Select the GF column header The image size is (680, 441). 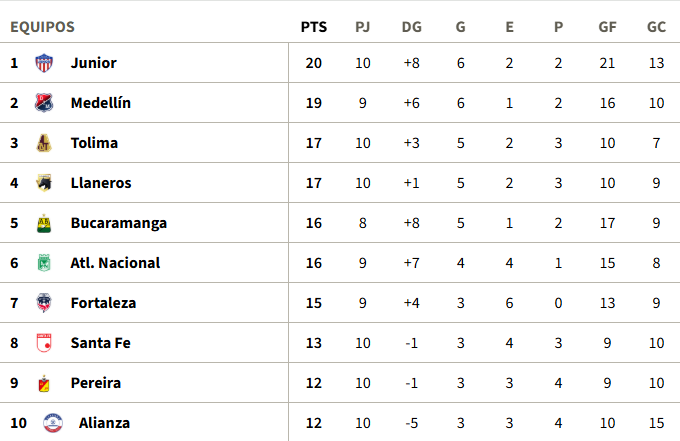point(607,27)
